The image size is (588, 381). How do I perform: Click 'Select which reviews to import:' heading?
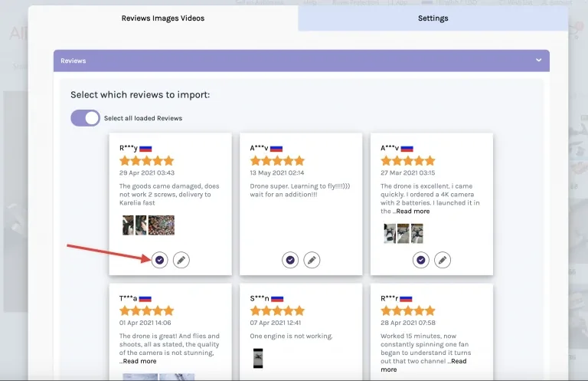[x=140, y=94]
